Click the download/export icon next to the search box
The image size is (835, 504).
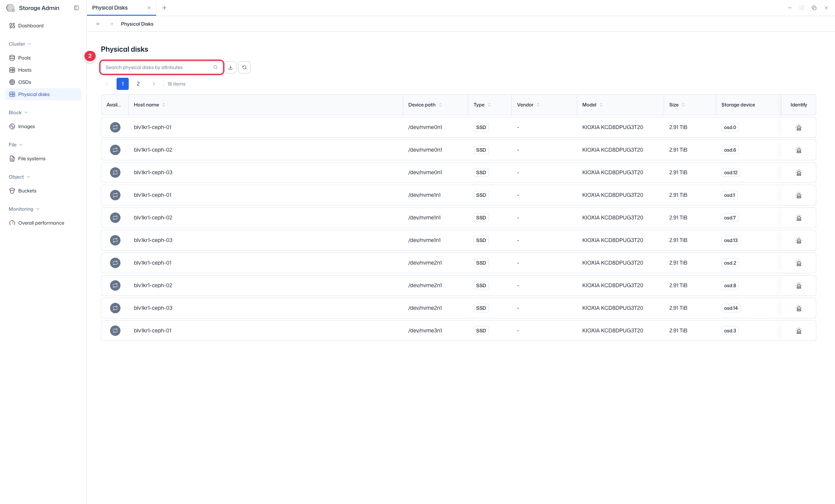click(230, 67)
